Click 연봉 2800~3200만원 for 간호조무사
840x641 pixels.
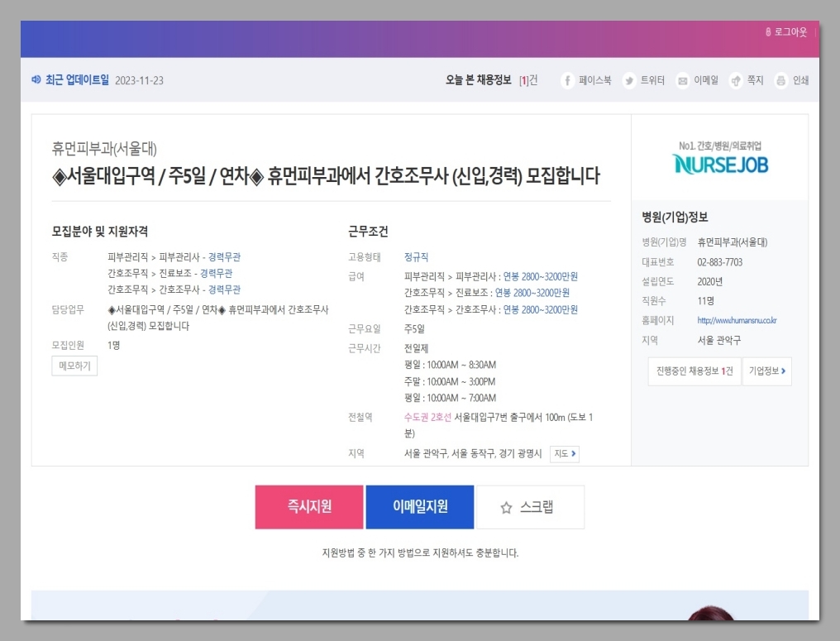540,310
